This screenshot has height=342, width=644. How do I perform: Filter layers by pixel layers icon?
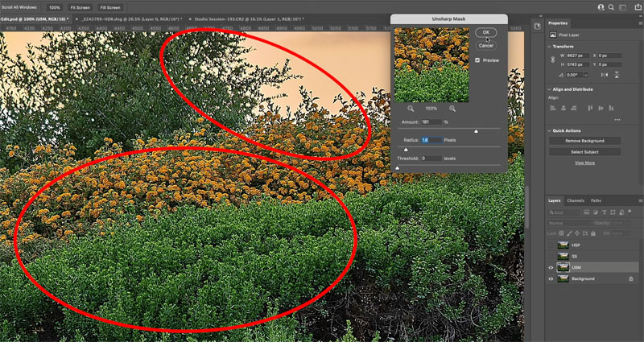[587, 212]
